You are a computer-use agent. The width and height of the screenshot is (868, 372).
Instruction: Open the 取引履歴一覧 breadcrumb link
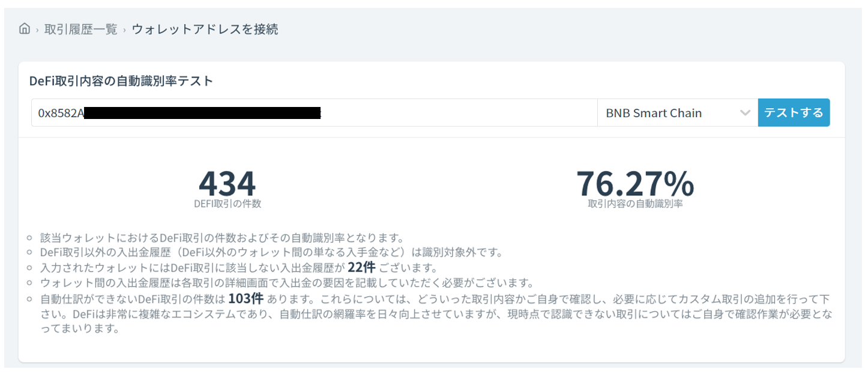click(x=80, y=29)
